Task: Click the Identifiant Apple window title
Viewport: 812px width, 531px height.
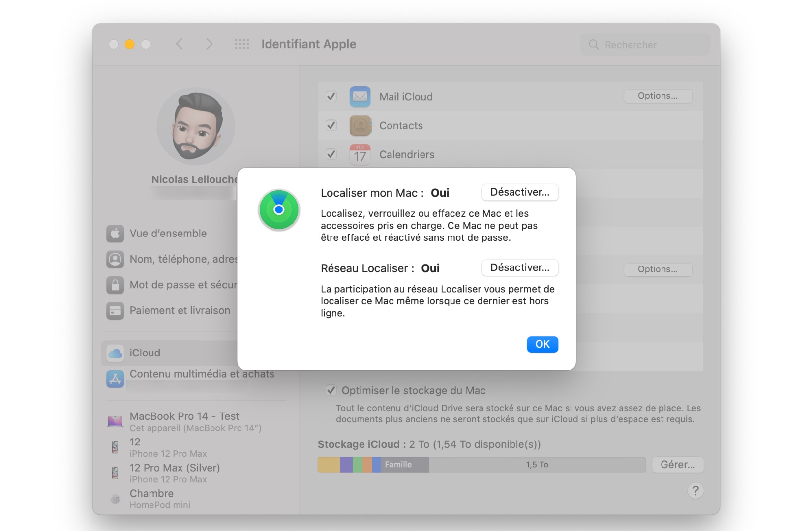Action: pos(309,44)
